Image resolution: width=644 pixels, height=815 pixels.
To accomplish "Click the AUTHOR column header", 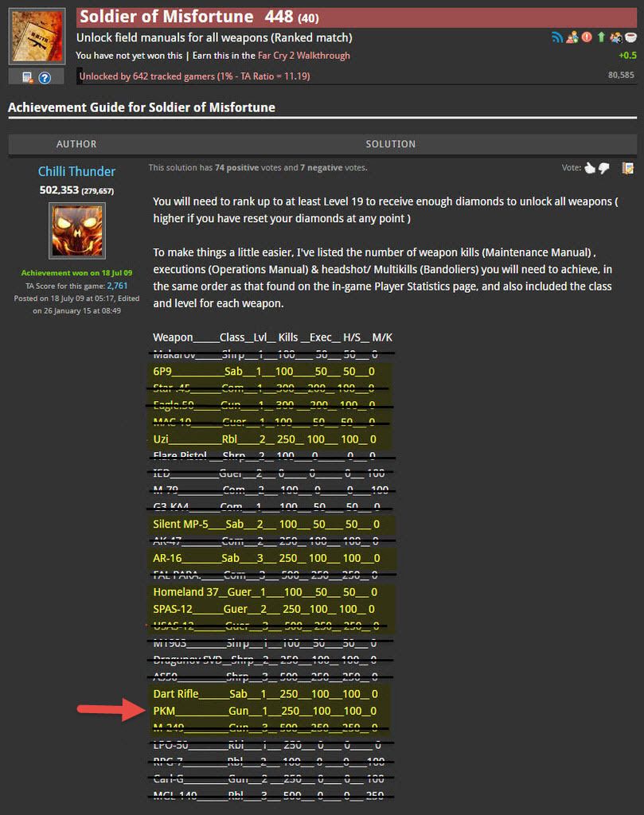I will pos(76,144).
